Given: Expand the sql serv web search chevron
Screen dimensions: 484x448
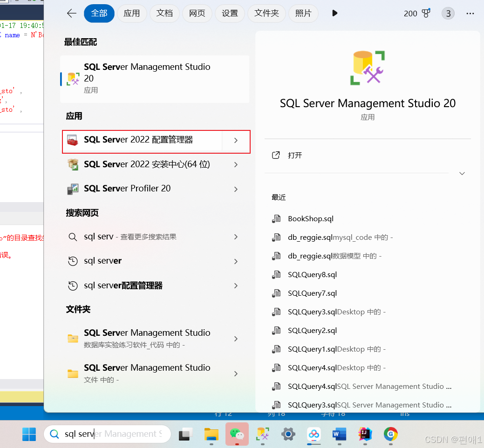Looking at the screenshot, I should [x=236, y=237].
